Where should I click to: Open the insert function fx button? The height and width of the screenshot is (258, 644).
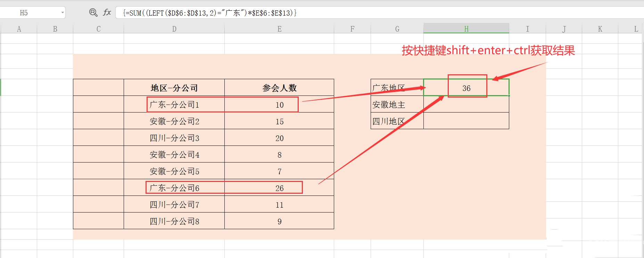[107, 13]
